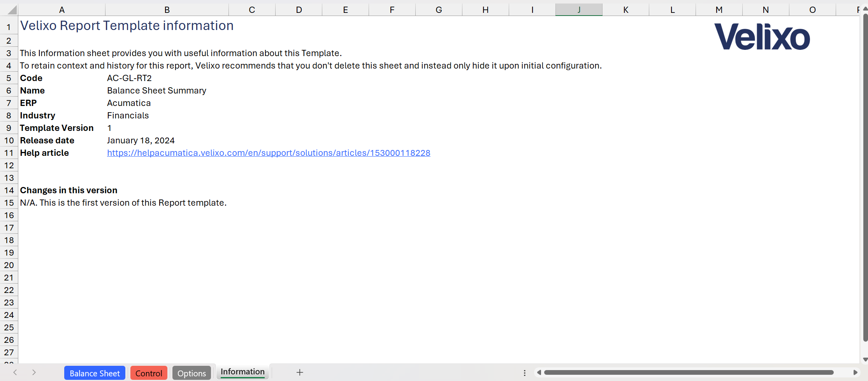Screen dimensions: 868x381
Task: Select column D header
Action: [x=299, y=10]
